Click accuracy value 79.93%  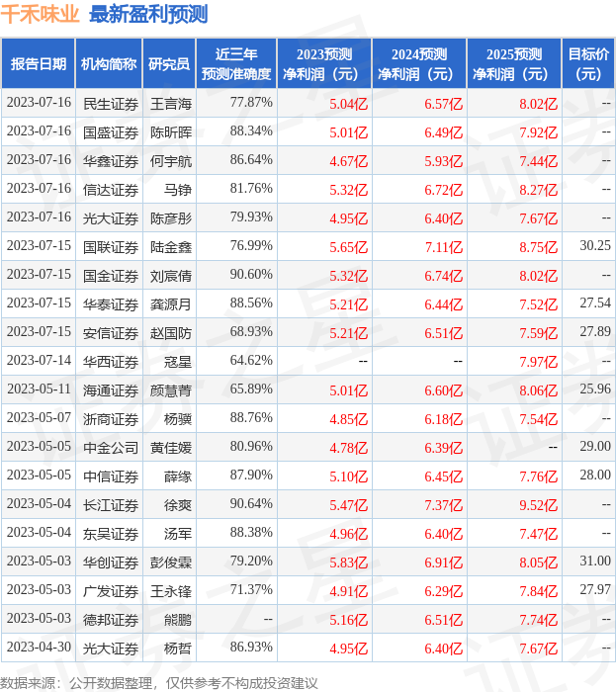point(251,217)
